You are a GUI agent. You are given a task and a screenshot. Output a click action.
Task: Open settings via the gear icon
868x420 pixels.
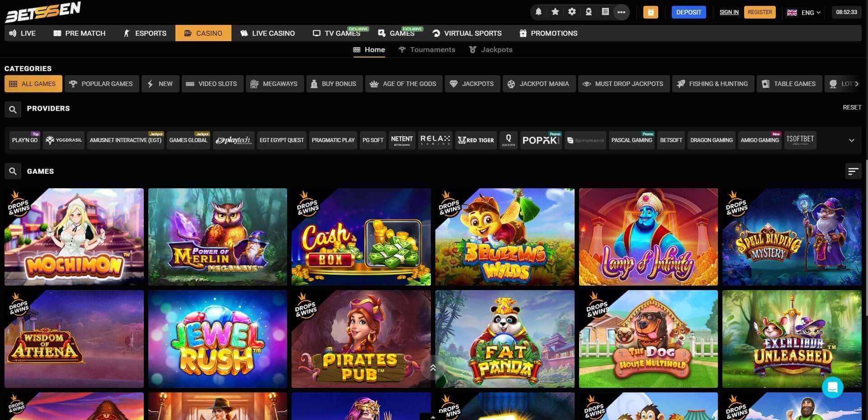pos(572,12)
